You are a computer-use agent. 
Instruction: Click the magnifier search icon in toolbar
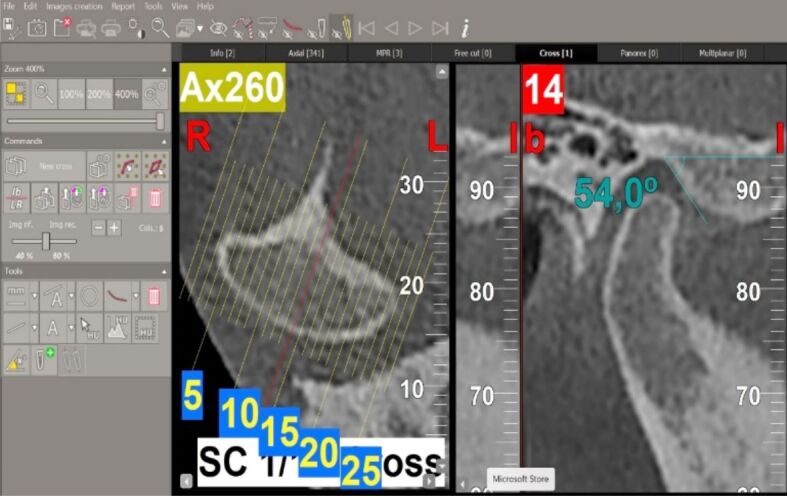point(160,28)
